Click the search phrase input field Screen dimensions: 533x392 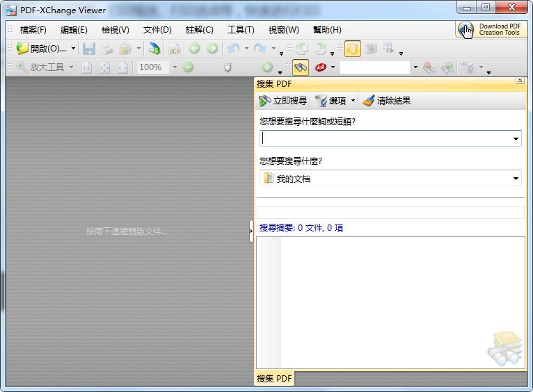coord(385,139)
